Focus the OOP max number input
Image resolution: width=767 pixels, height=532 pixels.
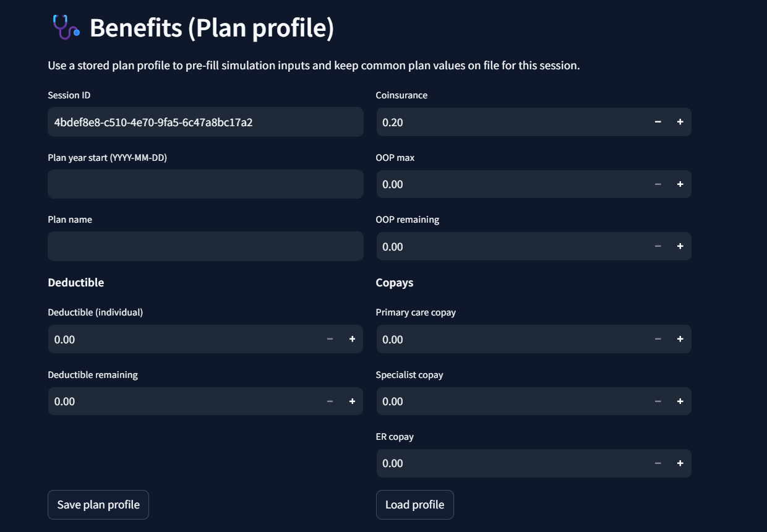click(x=512, y=184)
